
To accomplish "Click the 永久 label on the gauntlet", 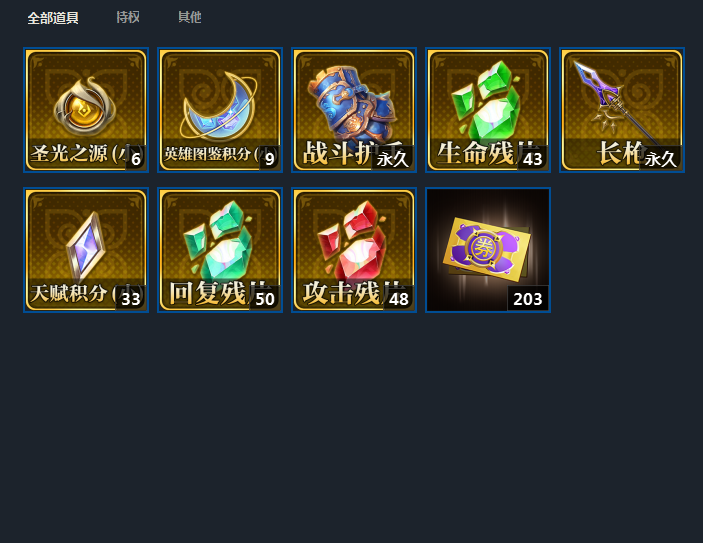I will pos(392,158).
